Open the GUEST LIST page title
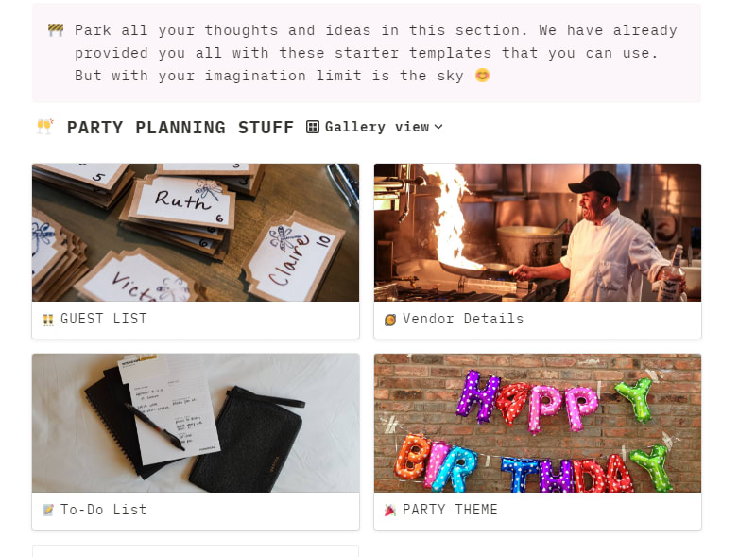The width and height of the screenshot is (756, 557). pyautogui.click(x=104, y=319)
